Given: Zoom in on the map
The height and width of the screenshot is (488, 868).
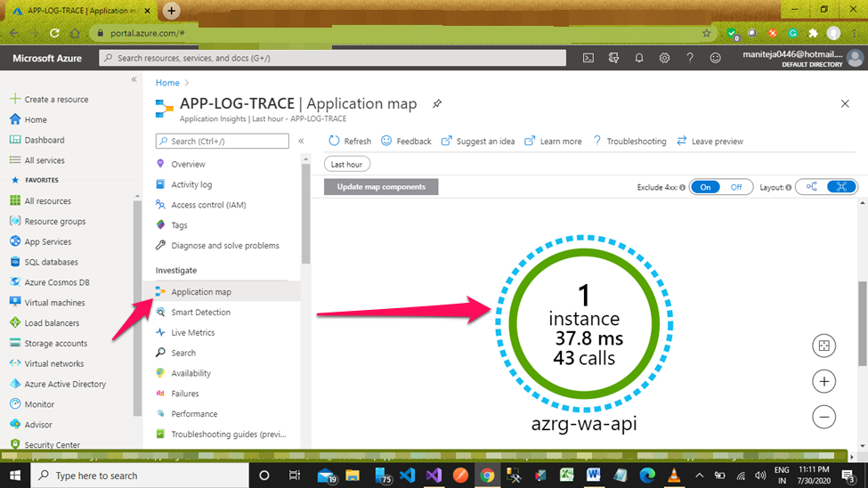Looking at the screenshot, I should [823, 382].
